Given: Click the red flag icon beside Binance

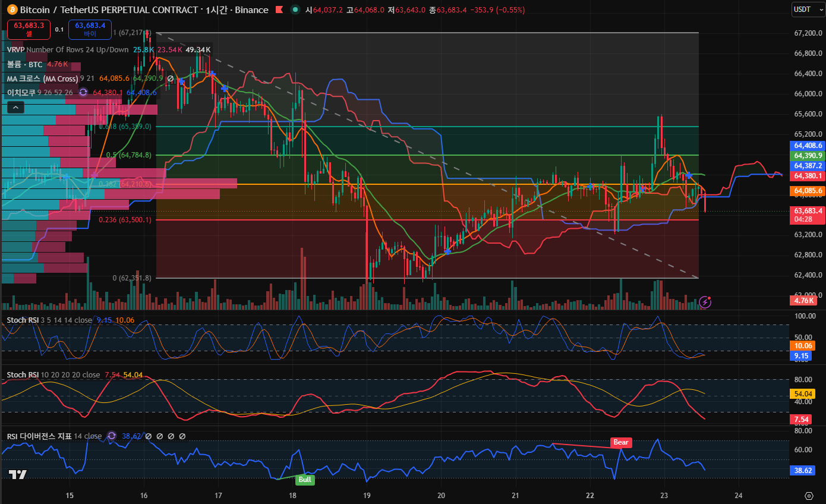Looking at the screenshot, I should pos(280,10).
